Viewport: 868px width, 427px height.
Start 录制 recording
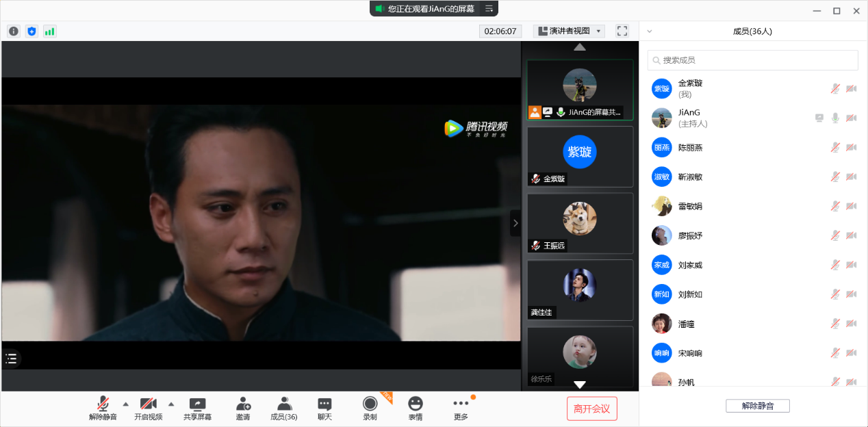pyautogui.click(x=370, y=409)
